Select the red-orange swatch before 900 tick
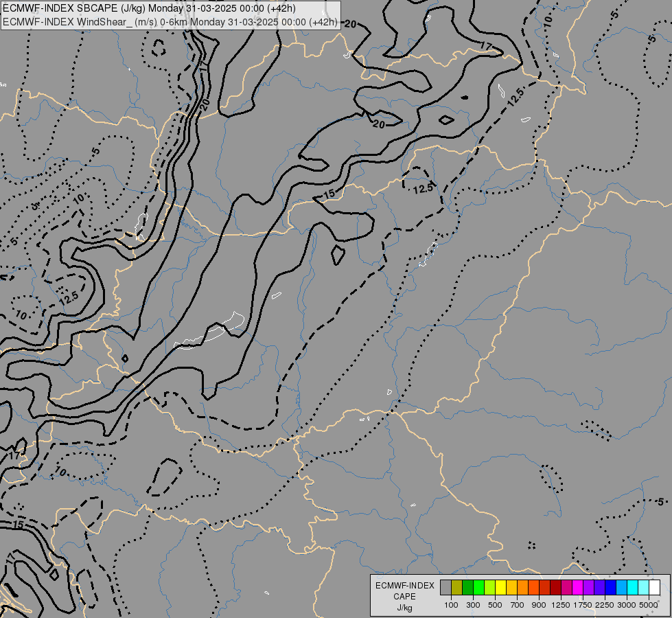Viewport: 672px width, 618px height. [x=534, y=588]
